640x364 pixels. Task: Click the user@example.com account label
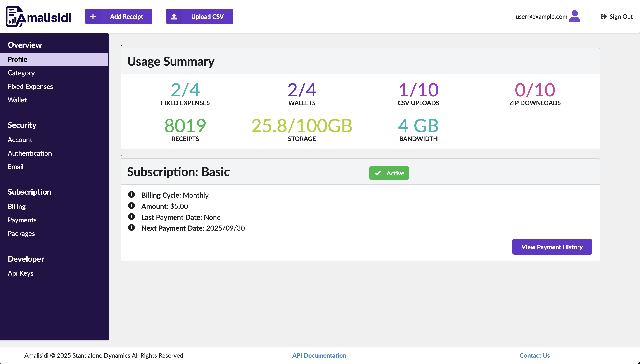tap(541, 17)
